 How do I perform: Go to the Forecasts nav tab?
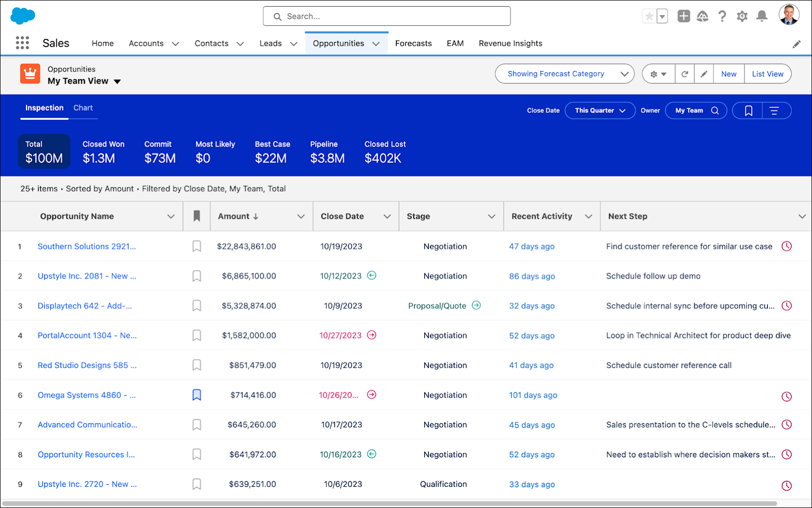pyautogui.click(x=413, y=44)
